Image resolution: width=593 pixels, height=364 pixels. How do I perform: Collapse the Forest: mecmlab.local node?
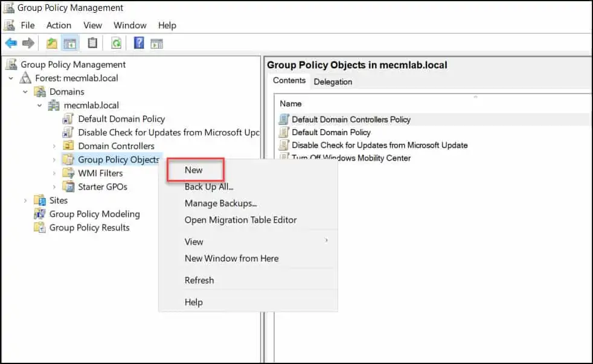[x=11, y=78]
